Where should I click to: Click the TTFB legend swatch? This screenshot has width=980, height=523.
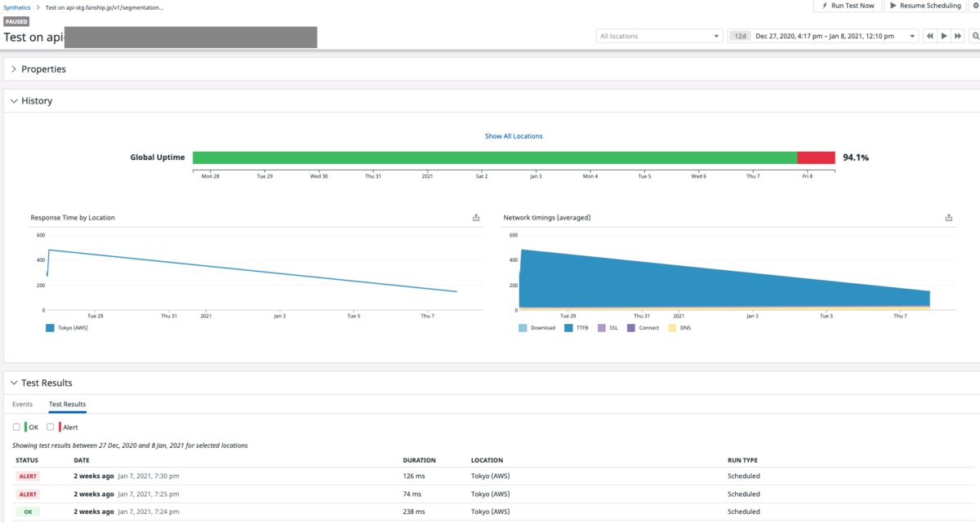pyautogui.click(x=568, y=328)
